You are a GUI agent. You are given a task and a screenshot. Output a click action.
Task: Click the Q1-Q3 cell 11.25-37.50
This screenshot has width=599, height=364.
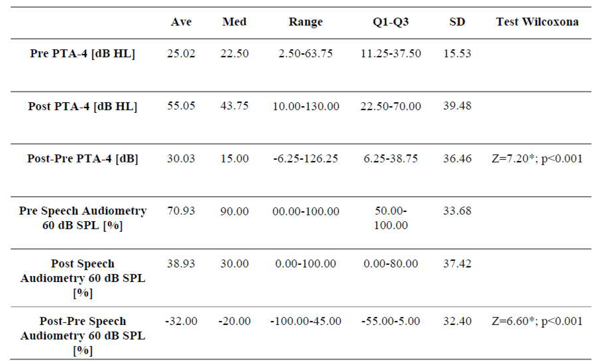[x=391, y=54]
